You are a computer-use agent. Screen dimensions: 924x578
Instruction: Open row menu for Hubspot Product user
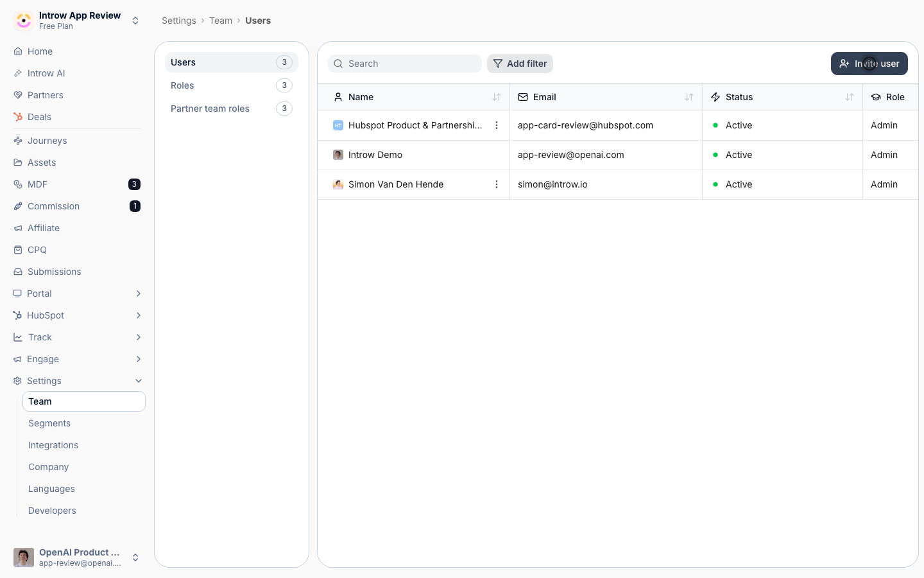coord(497,125)
